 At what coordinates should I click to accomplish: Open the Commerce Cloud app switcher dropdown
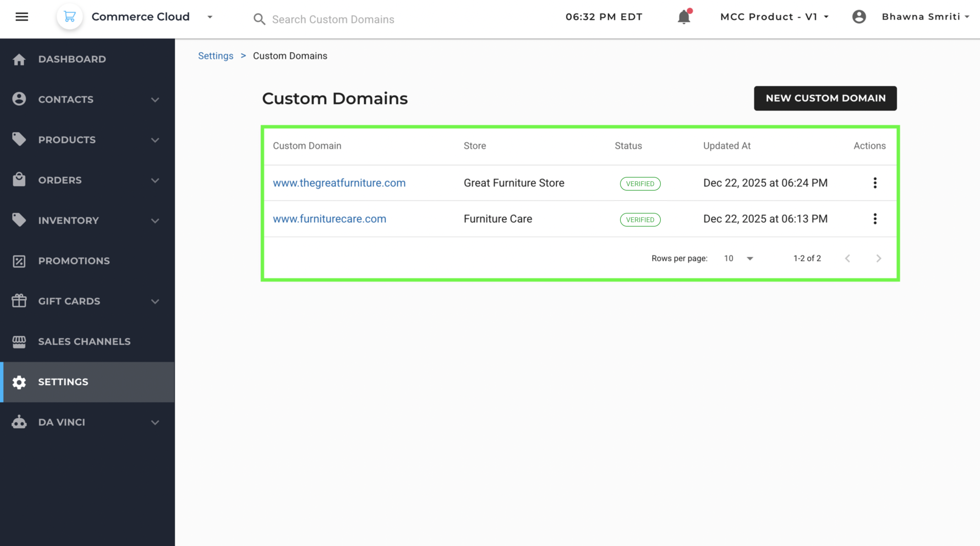(210, 17)
